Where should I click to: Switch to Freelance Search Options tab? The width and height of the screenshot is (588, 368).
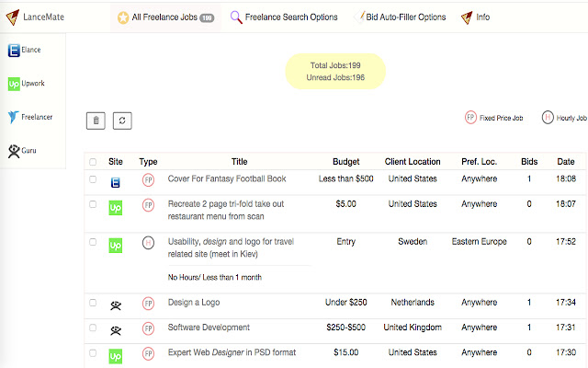[283, 17]
